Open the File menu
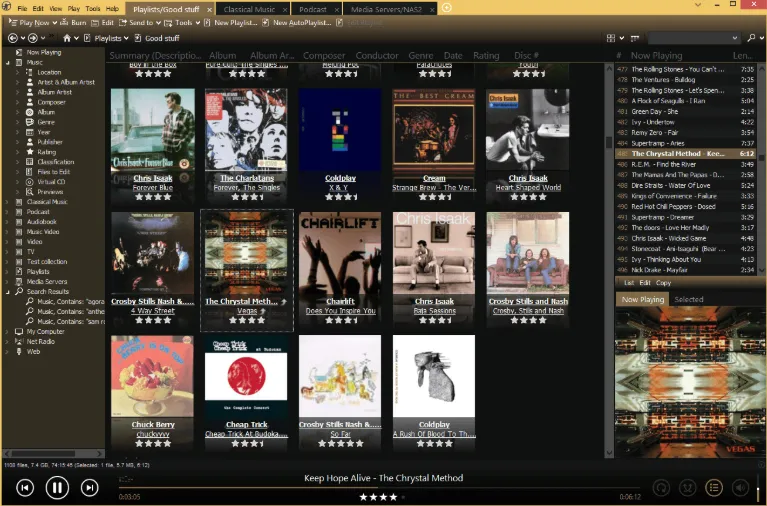This screenshot has width=767, height=506. click(22, 8)
